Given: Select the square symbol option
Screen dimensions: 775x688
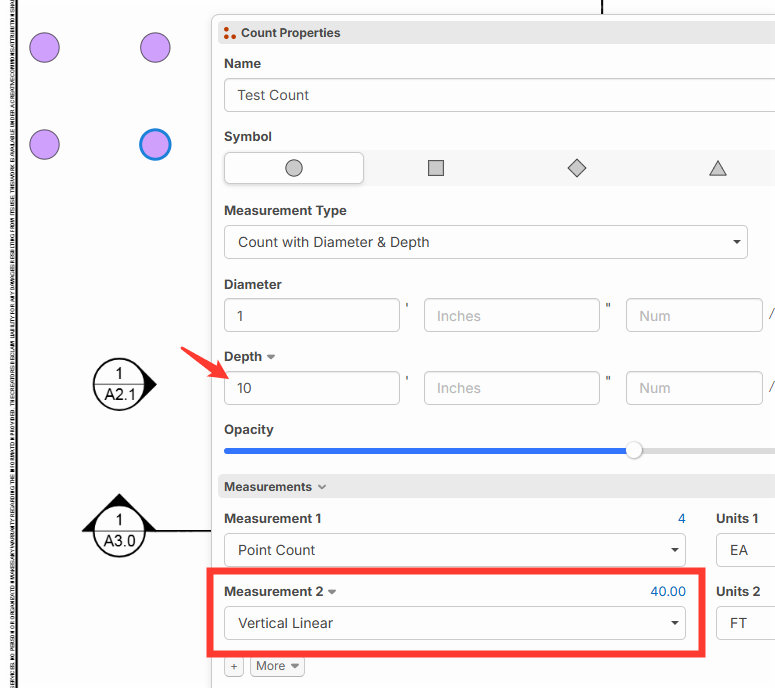Looking at the screenshot, I should pyautogui.click(x=436, y=168).
